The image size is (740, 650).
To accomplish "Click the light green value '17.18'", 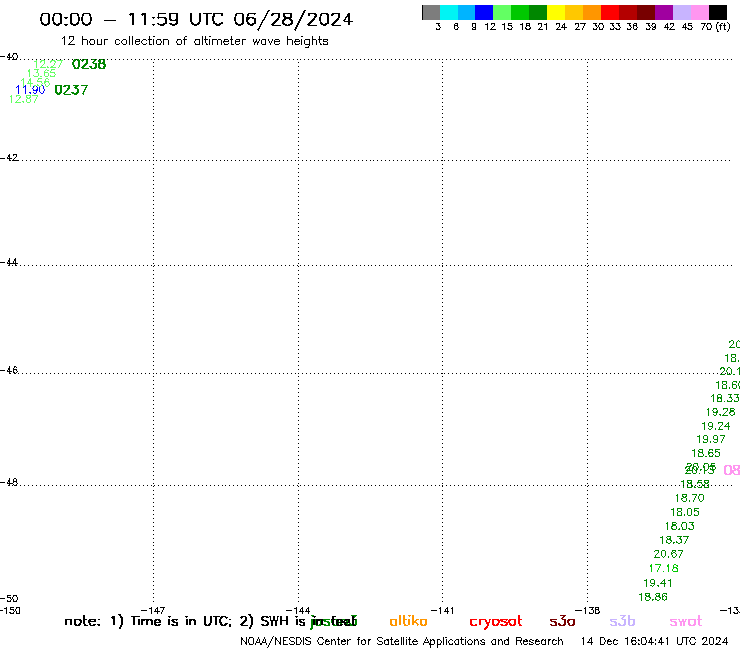I will [664, 568].
